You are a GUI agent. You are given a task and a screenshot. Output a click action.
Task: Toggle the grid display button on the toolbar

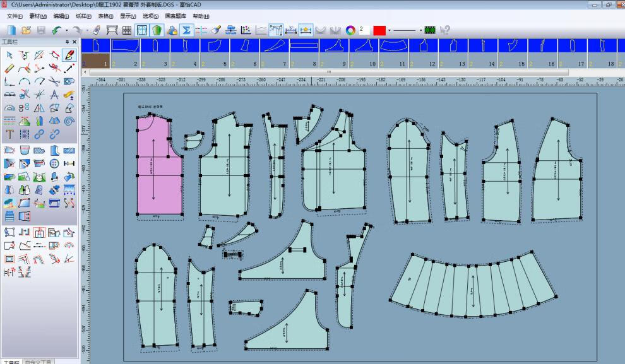(141, 30)
